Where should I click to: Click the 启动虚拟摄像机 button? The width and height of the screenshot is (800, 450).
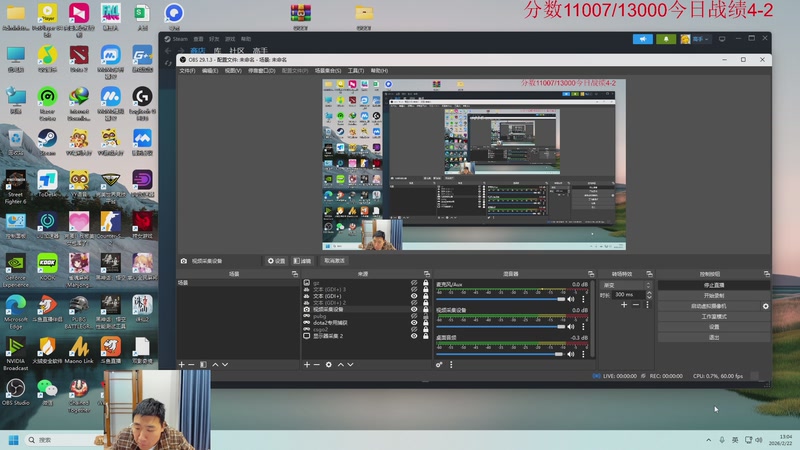point(709,306)
